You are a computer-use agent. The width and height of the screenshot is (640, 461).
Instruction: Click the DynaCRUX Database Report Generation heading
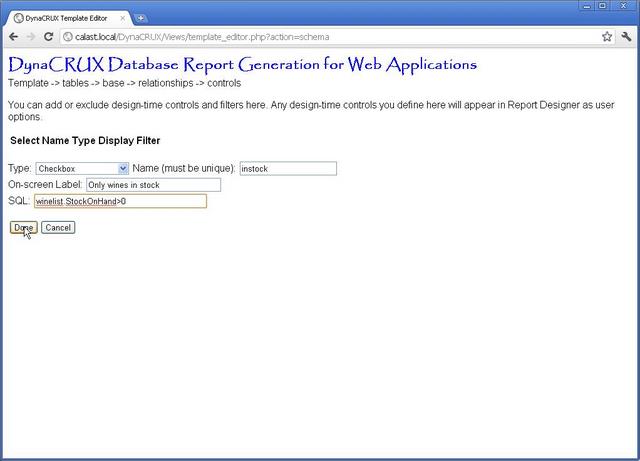(x=242, y=65)
